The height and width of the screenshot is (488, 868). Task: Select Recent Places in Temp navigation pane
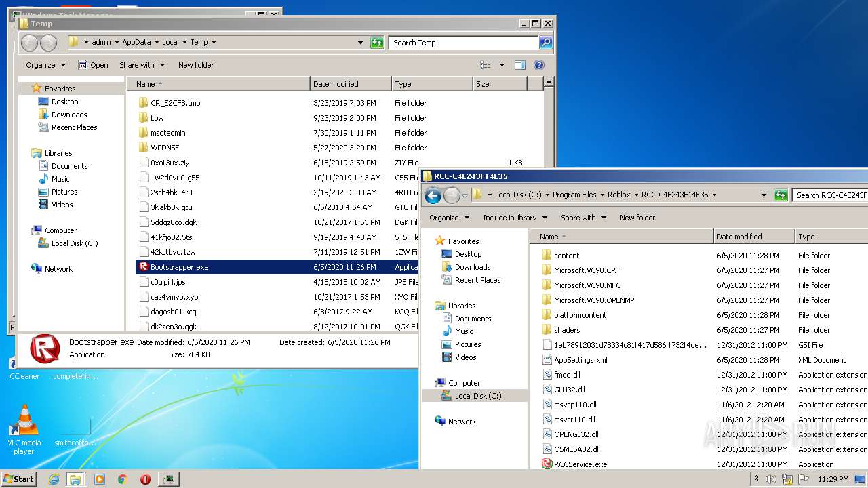(x=67, y=127)
